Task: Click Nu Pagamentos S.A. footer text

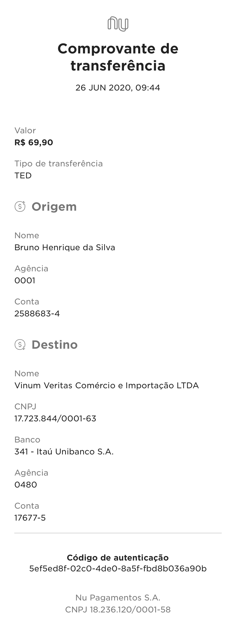Action: click(x=118, y=598)
